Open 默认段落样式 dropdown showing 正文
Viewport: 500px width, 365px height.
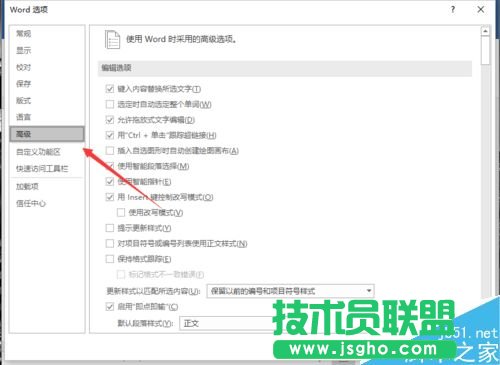[227, 323]
